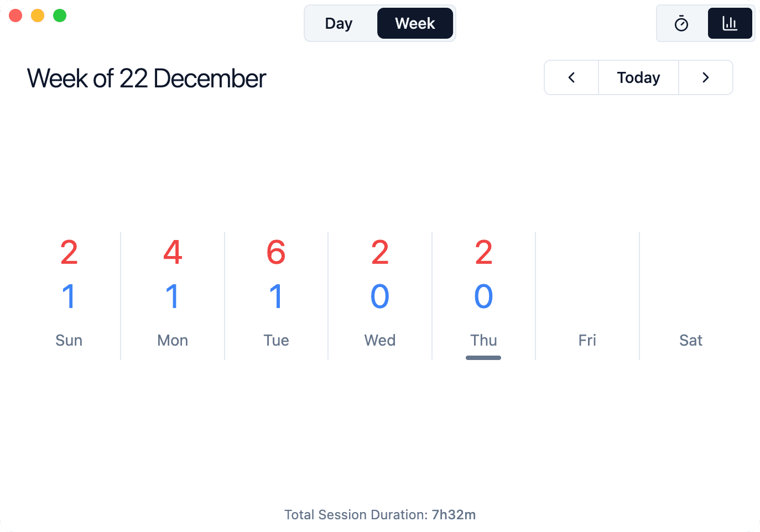Viewport: 760px width, 532px height.
Task: Open the Sat day label
Action: (x=691, y=340)
